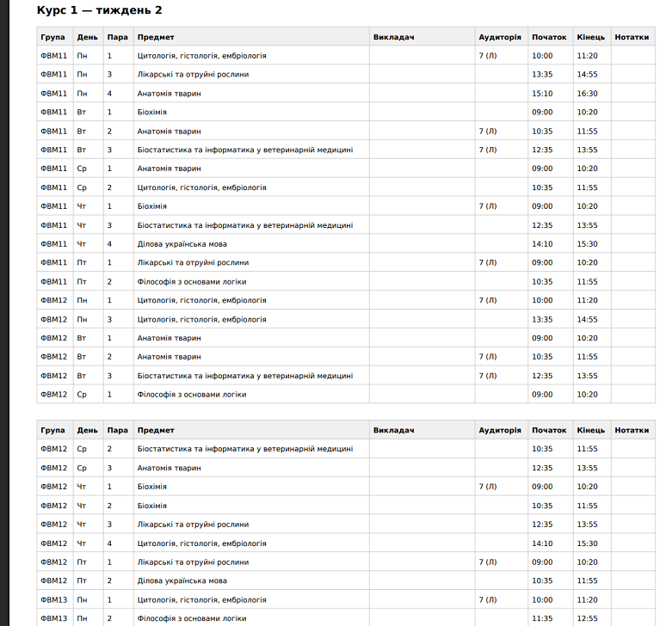Click the "Викладач" header in the second table

pyautogui.click(x=394, y=430)
